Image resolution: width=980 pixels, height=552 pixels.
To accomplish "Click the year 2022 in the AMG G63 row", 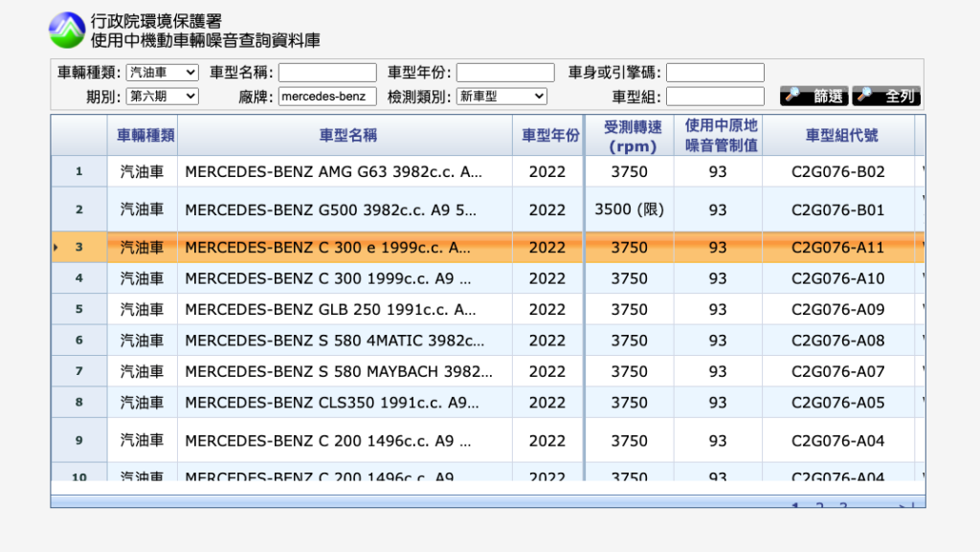I will point(547,171).
